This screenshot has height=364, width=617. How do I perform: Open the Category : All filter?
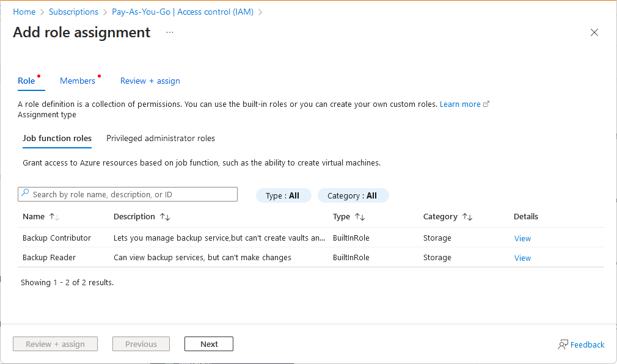click(x=353, y=195)
